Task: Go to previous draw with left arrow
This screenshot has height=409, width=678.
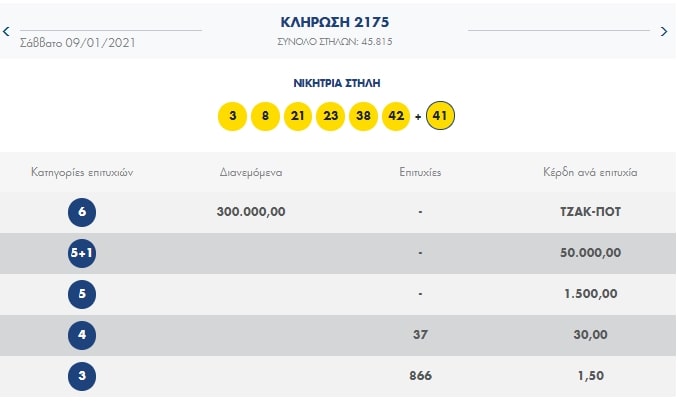Action: coord(6,31)
